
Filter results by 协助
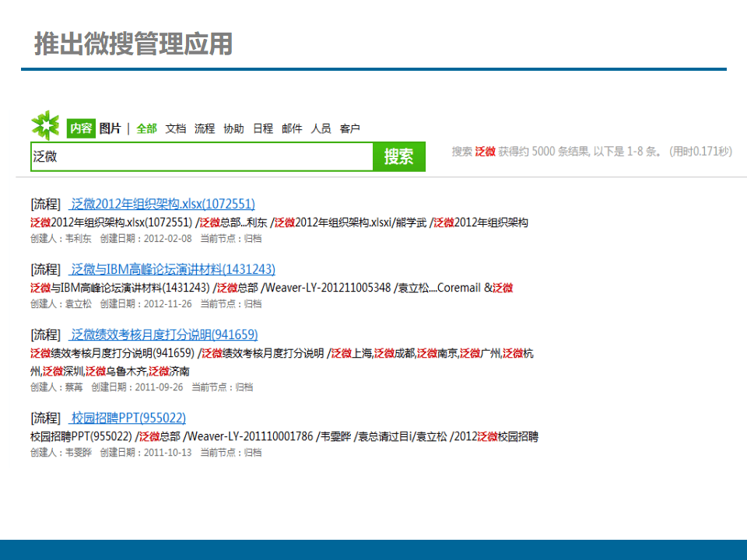click(x=234, y=128)
